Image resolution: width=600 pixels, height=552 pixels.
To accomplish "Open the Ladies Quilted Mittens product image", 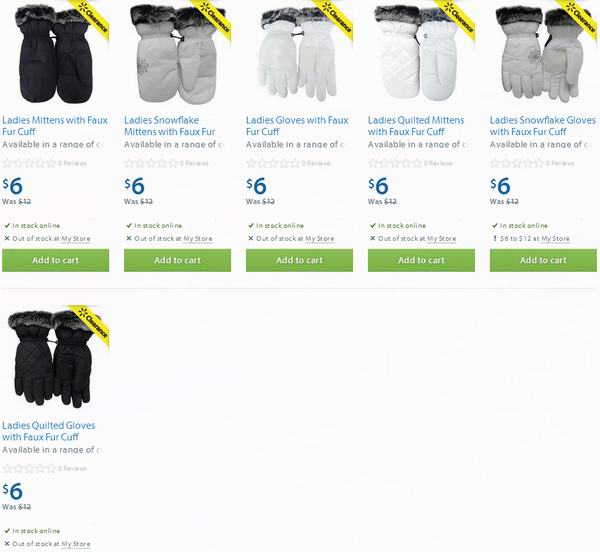I will click(421, 54).
